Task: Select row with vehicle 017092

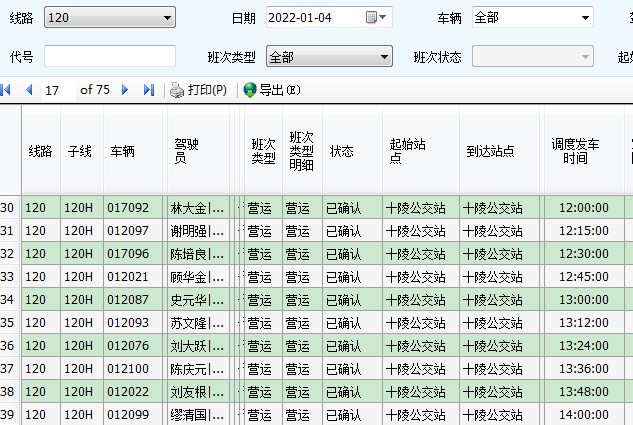Action: 128,208
